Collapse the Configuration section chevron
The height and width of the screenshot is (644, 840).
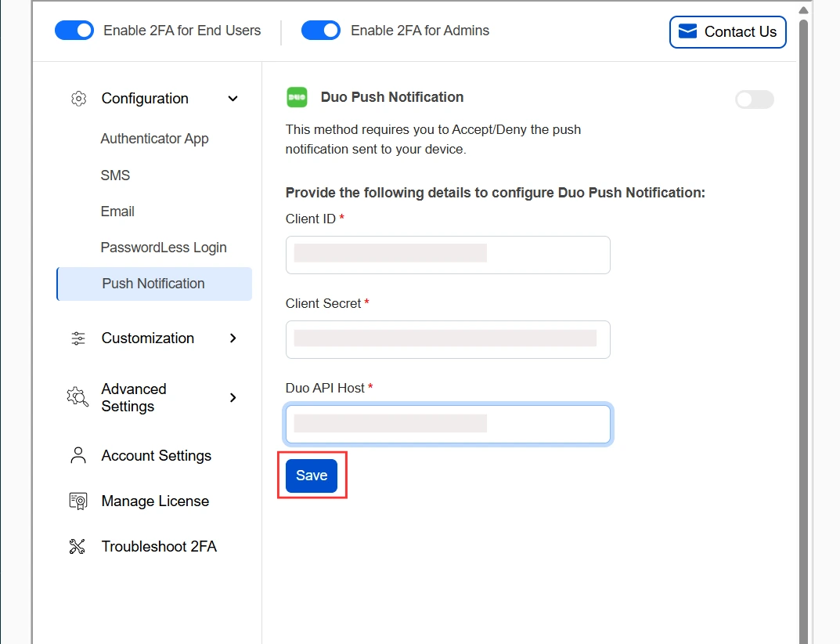point(233,99)
